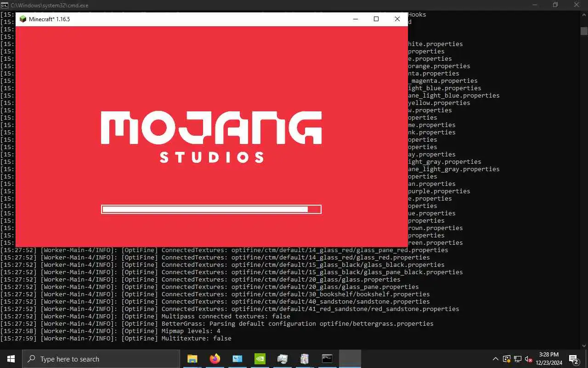Open the Windows Start menu
This screenshot has height=368, width=588.
(11, 359)
